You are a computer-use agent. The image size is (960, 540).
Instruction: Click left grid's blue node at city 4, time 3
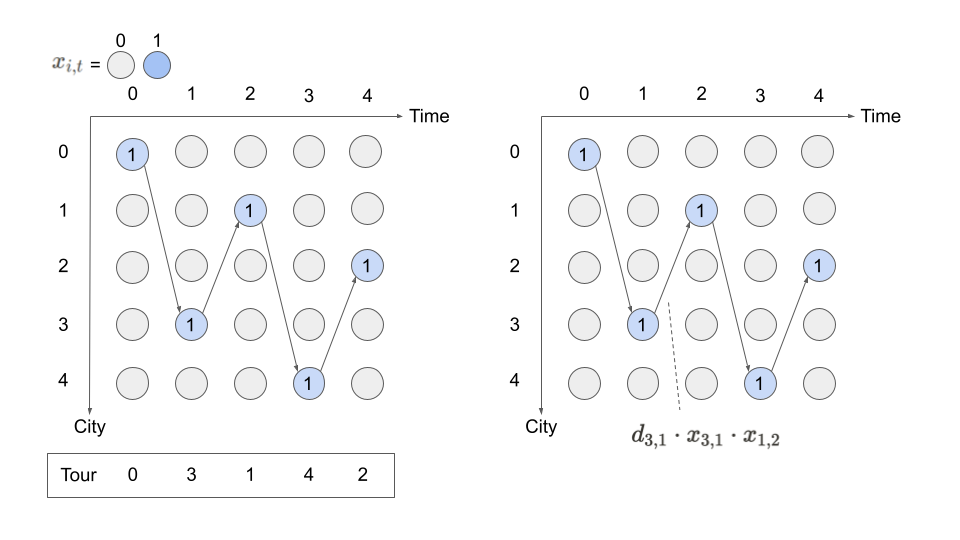[x=309, y=382]
